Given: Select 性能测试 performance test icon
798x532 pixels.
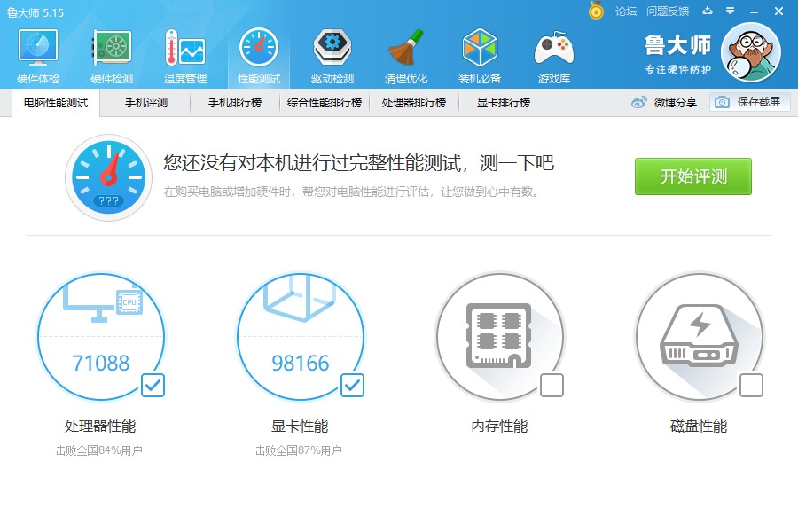Looking at the screenshot, I should [259, 56].
